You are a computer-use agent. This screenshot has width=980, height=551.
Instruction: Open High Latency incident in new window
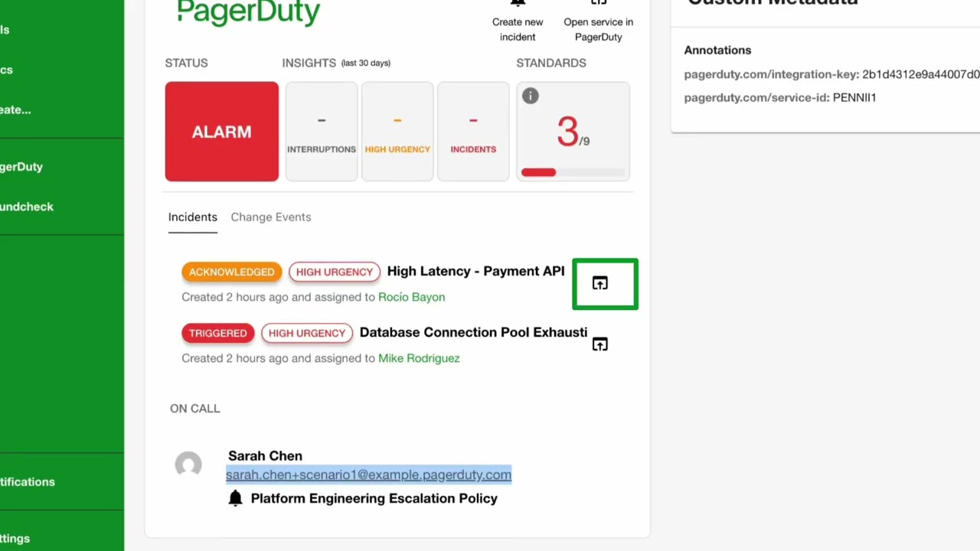(599, 284)
